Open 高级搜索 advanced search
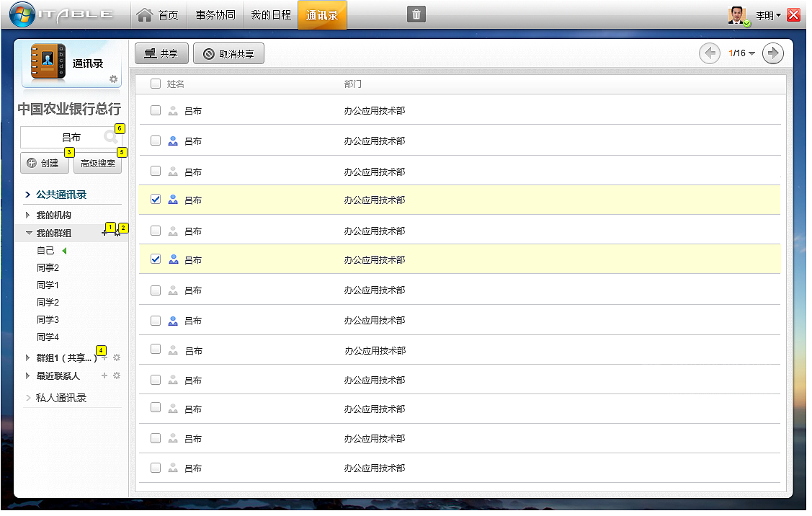Screen dimensions: 812x516 tap(98, 163)
